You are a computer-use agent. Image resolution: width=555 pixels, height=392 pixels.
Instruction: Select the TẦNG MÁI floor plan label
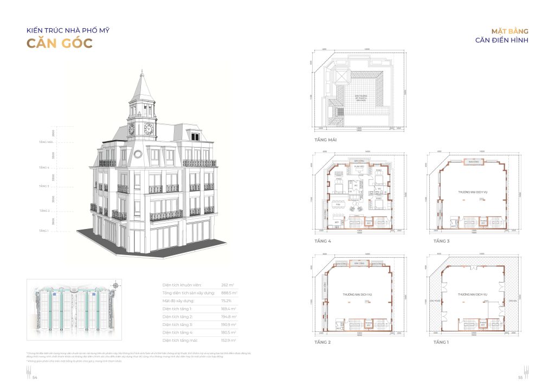click(324, 140)
